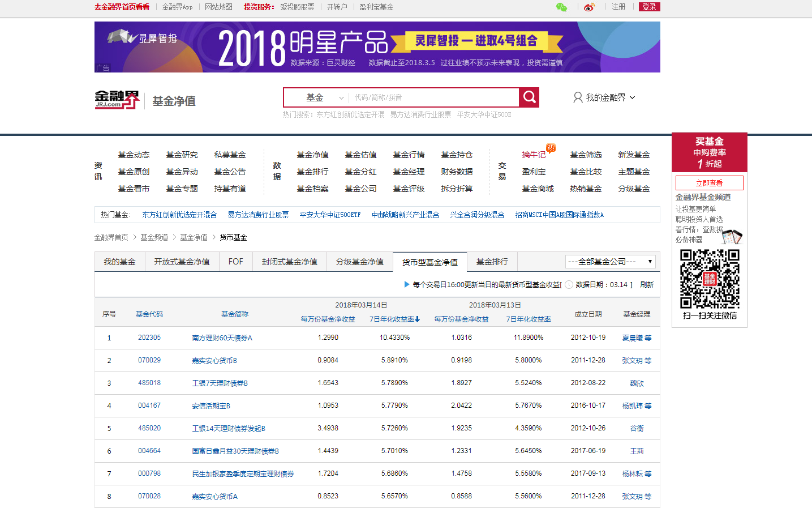Open the 基金筛选 menu link
The width and height of the screenshot is (812, 508).
pos(586,155)
